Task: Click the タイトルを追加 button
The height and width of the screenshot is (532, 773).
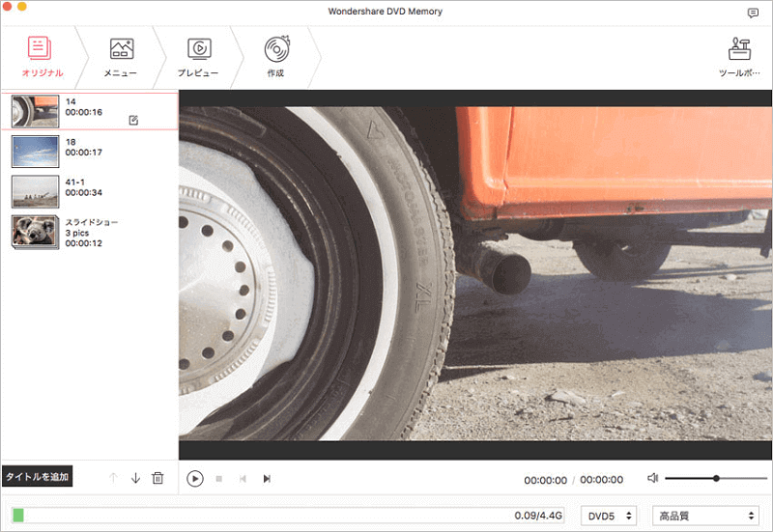Action: point(37,477)
